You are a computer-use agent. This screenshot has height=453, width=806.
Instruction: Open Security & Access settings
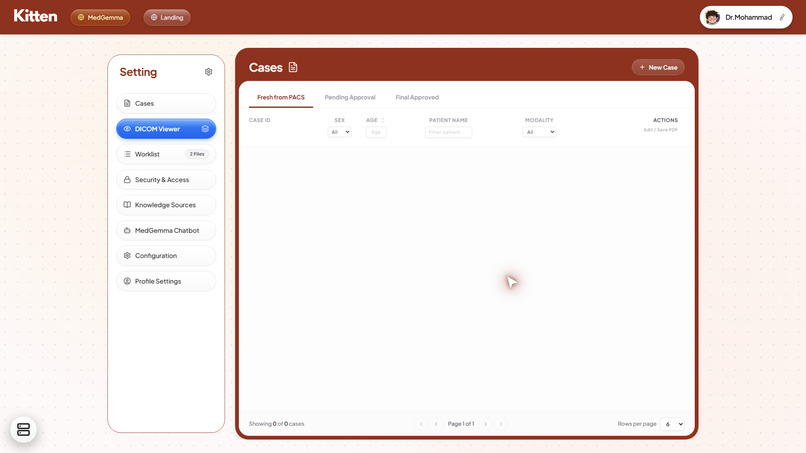[166, 180]
